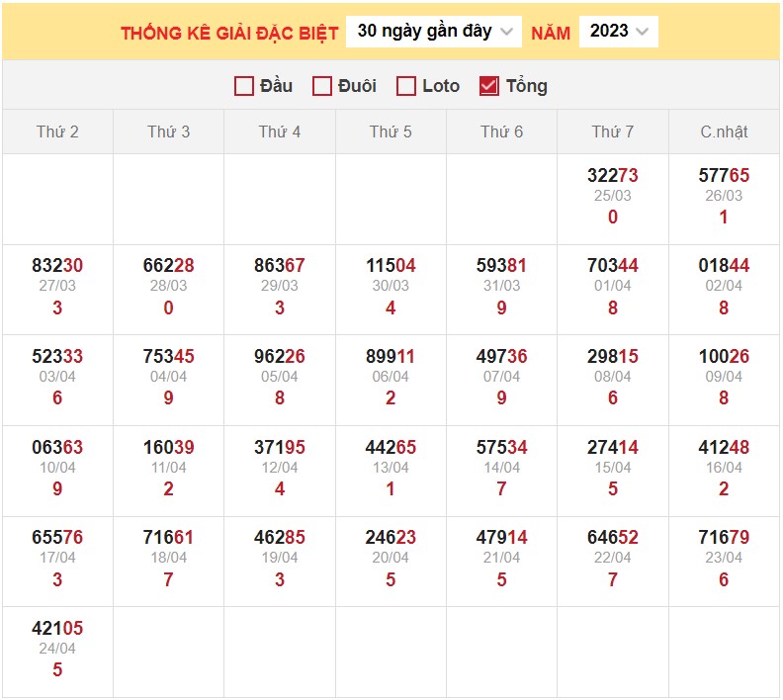Screen dimensions: 783x700
Task: Select result 96226 dated 05/04
Action: 280,357
